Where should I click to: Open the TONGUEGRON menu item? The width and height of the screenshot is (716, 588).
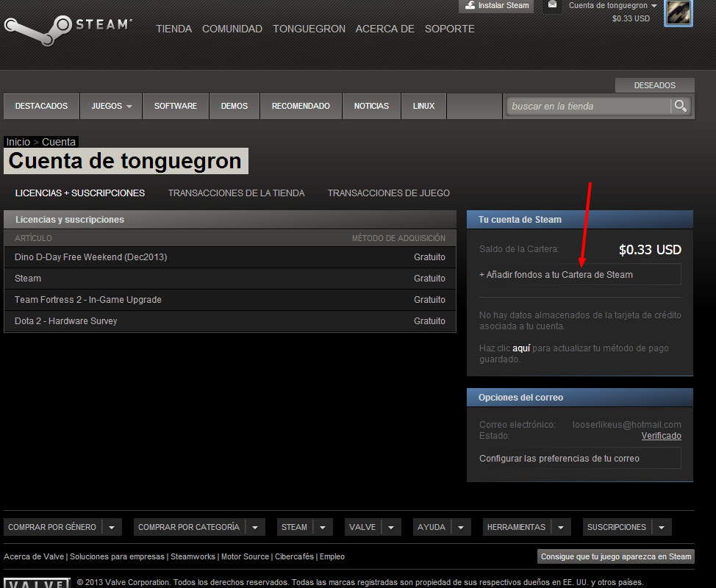(309, 29)
